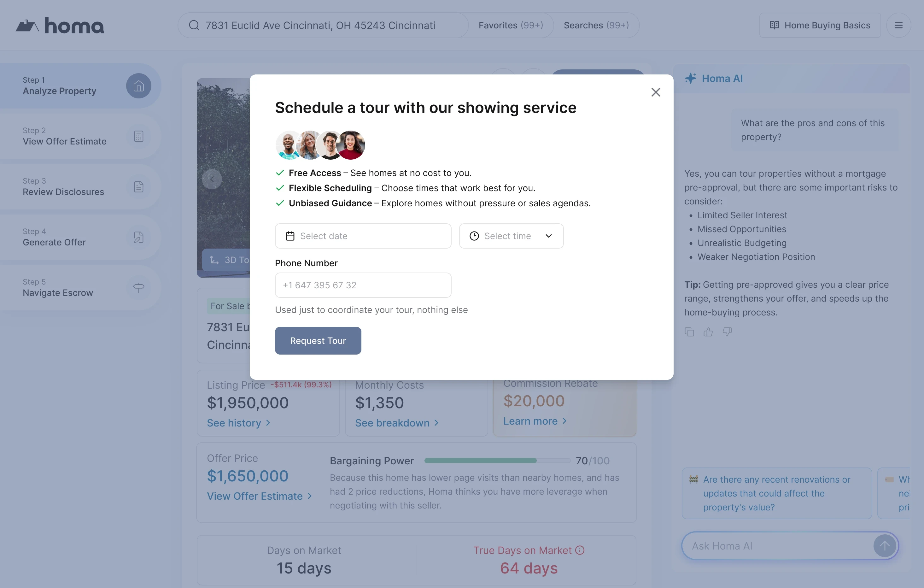924x588 pixels.
Task: Open the Favorites tab
Action: tap(510, 25)
